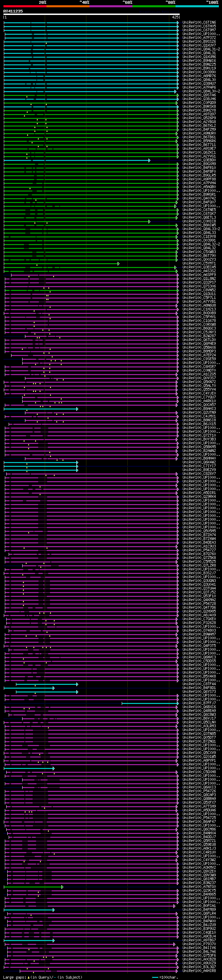This screenshot has width=222, height=980.
Task: Open hit UniRef100_A7P372
Action: pyautogui.click(x=199, y=38)
